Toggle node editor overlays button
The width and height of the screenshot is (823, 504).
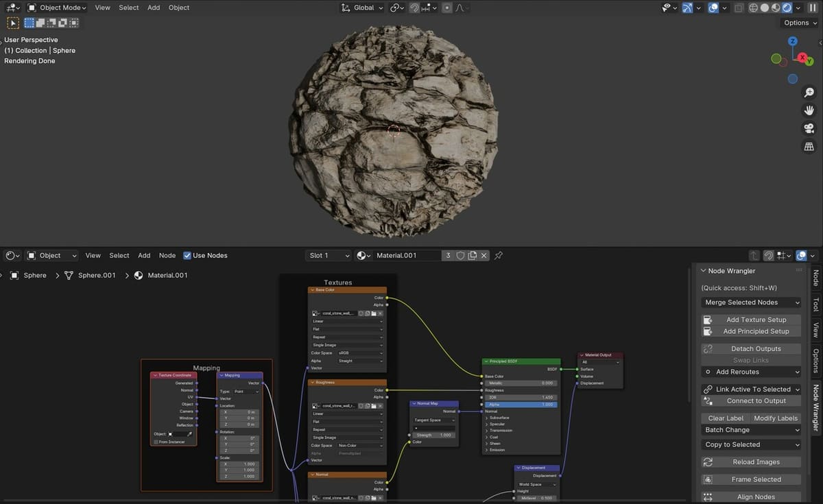[x=801, y=256]
